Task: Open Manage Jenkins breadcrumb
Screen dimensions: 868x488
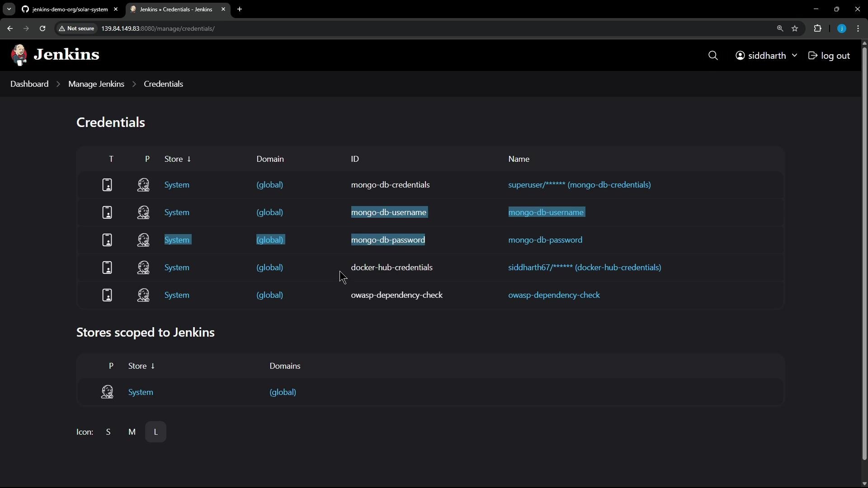Action: tap(96, 84)
